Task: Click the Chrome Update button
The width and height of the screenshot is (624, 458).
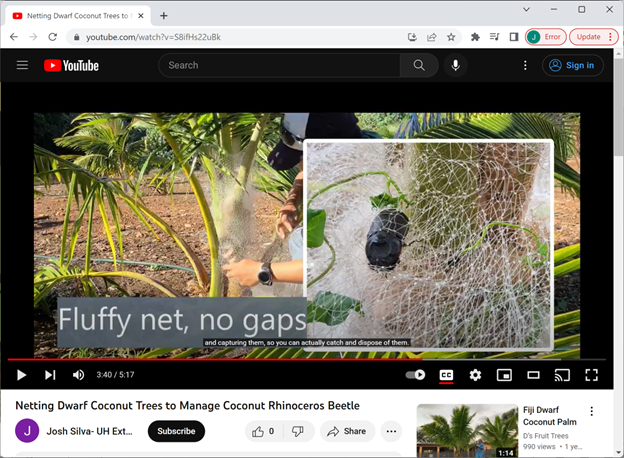Action: click(593, 37)
